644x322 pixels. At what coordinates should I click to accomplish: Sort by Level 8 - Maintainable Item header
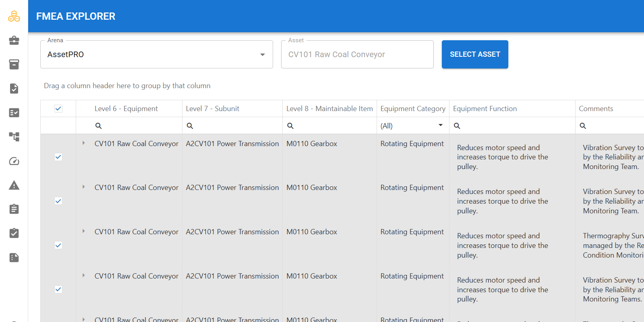(329, 109)
